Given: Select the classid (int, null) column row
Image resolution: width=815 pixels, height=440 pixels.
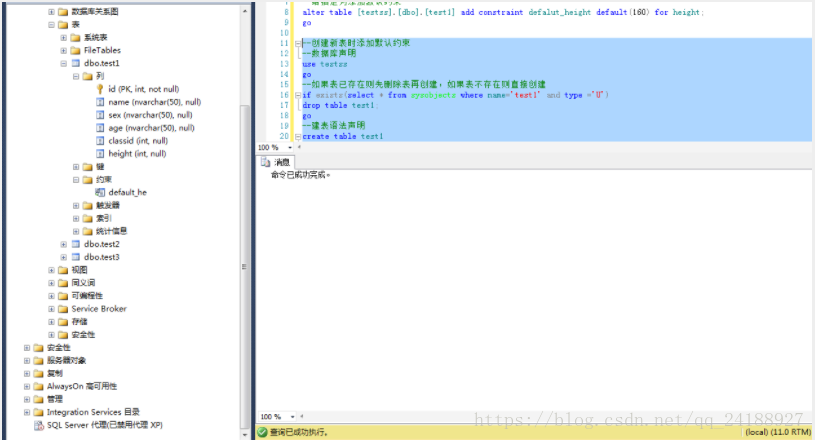Looking at the screenshot, I should [x=138, y=141].
